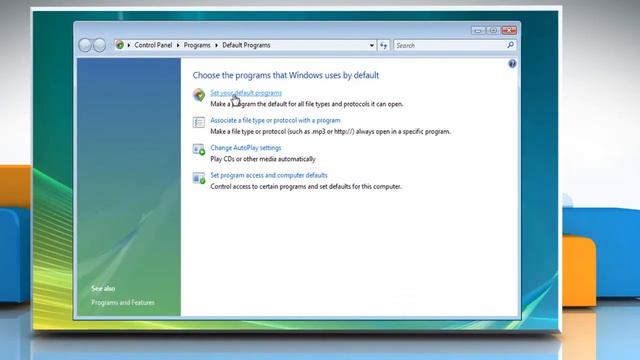Select Default Programs breadcrumb
Viewport: 640px width, 360px height.
246,45
